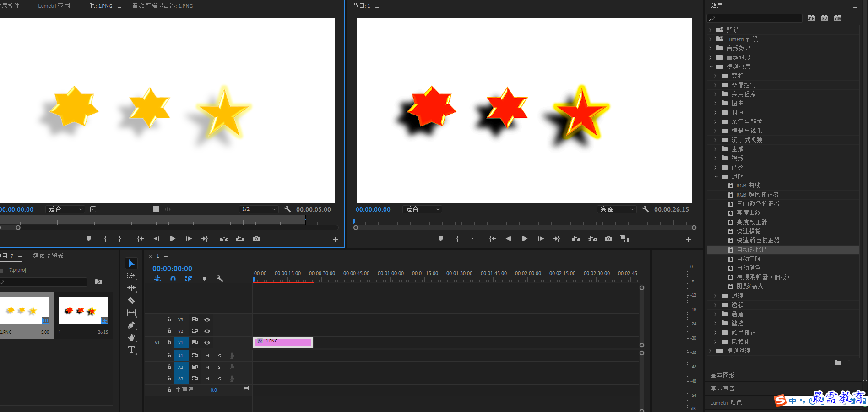Select the Razor tool
Image resolution: width=868 pixels, height=412 pixels.
[131, 300]
